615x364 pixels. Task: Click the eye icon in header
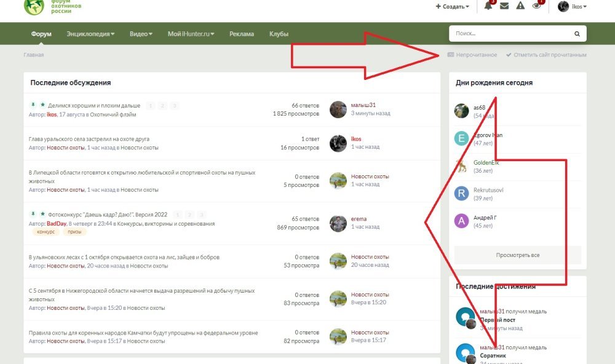tap(536, 6)
